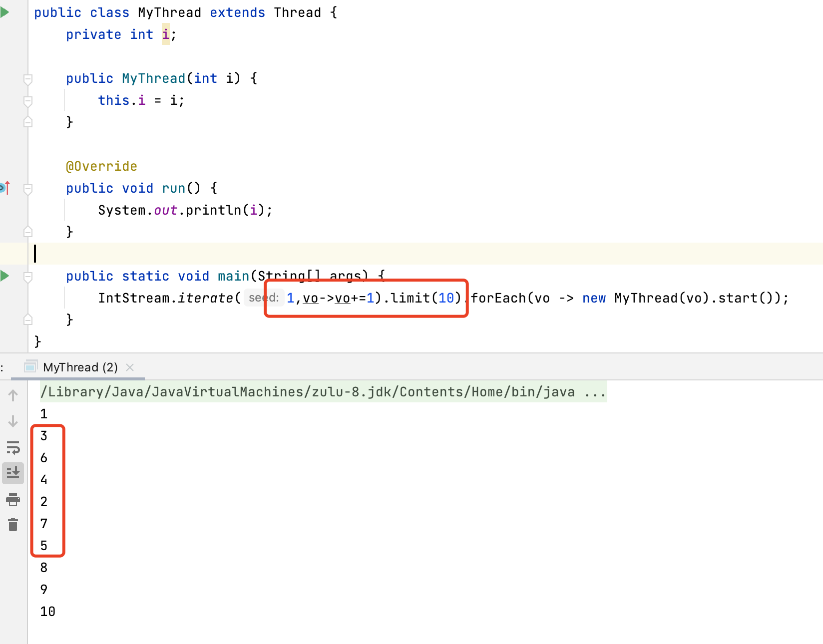Screen dimensions: 823x644
Task: Fold the main method using its gutter marker
Action: point(28,277)
